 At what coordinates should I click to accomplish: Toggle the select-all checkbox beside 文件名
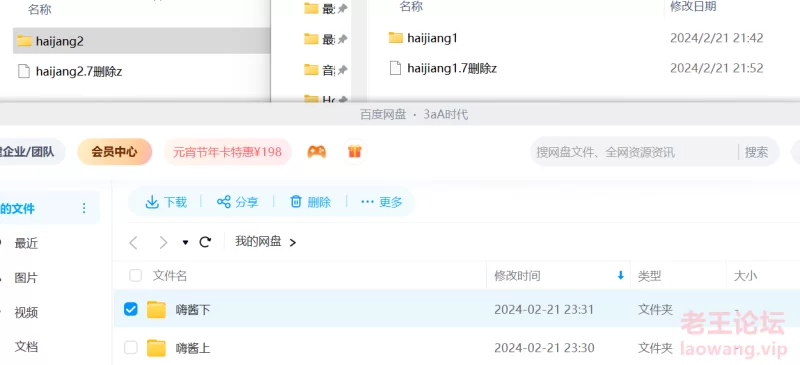pyautogui.click(x=135, y=276)
